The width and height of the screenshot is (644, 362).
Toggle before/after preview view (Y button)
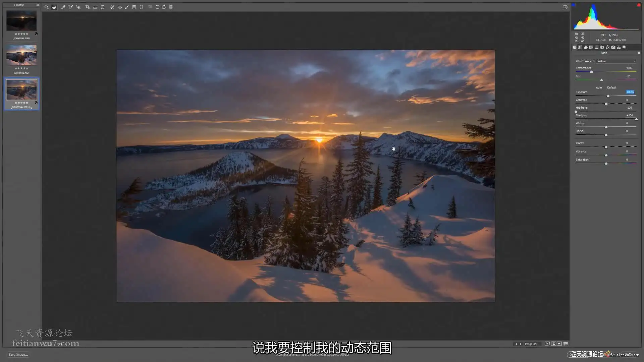pyautogui.click(x=547, y=344)
